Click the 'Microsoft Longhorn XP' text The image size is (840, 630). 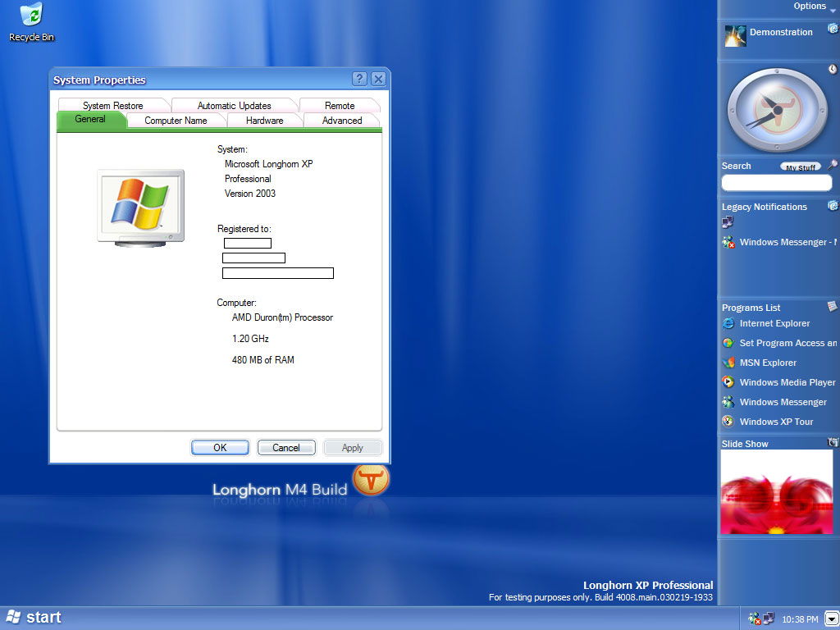(x=268, y=164)
